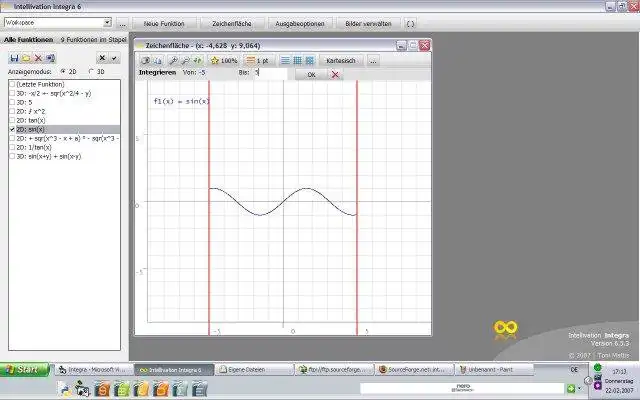Click the green arrows icon in the drawing toolbar
Image resolution: width=640 pixels, height=400 pixels.
[198, 60]
